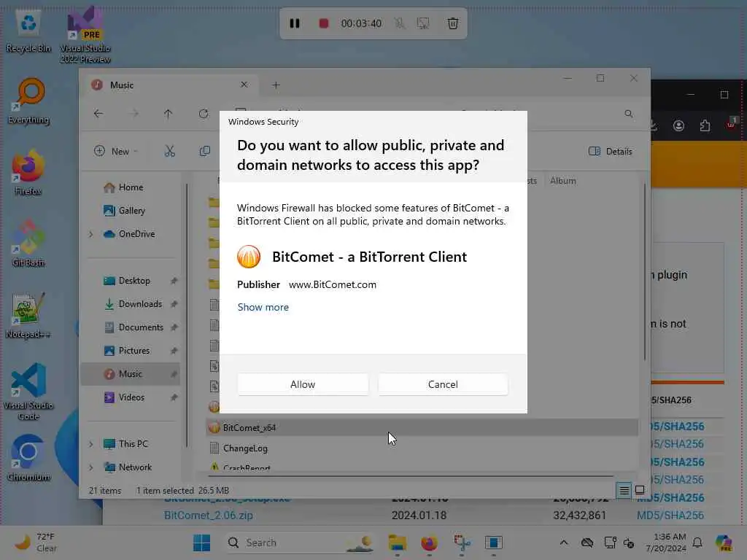
Task: Open the Windows Start menu
Action: tap(201, 542)
